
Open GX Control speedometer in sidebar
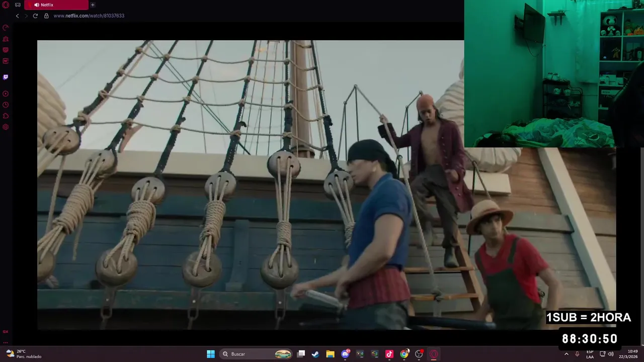[x=6, y=28]
